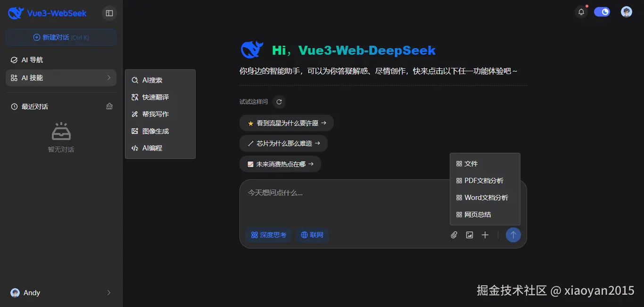Open the plus menu in the input bar
The width and height of the screenshot is (644, 307).
point(485,234)
